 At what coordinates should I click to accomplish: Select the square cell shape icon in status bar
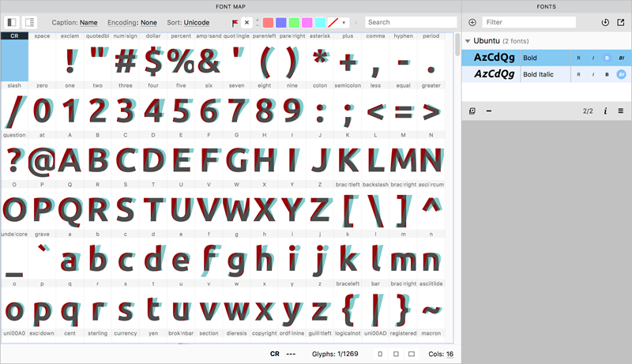pos(396,354)
